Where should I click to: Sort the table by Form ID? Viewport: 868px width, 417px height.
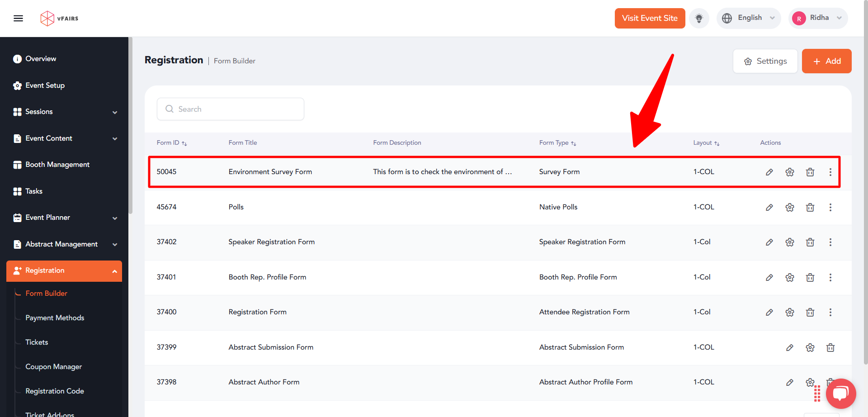coord(184,142)
